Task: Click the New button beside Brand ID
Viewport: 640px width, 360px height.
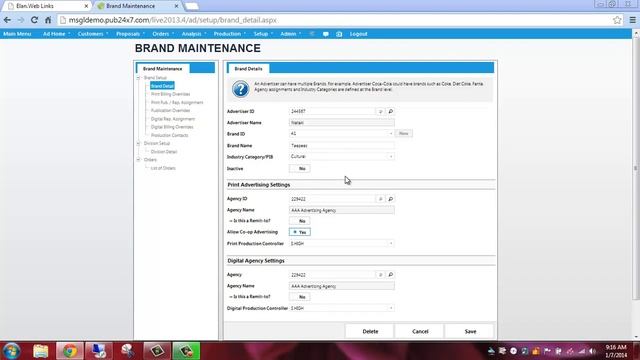Action: tap(404, 133)
